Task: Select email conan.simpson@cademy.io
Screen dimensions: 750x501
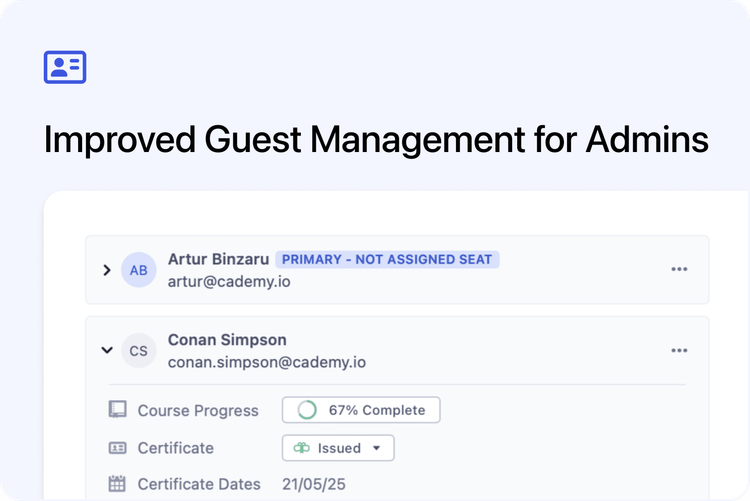Action: click(x=267, y=362)
